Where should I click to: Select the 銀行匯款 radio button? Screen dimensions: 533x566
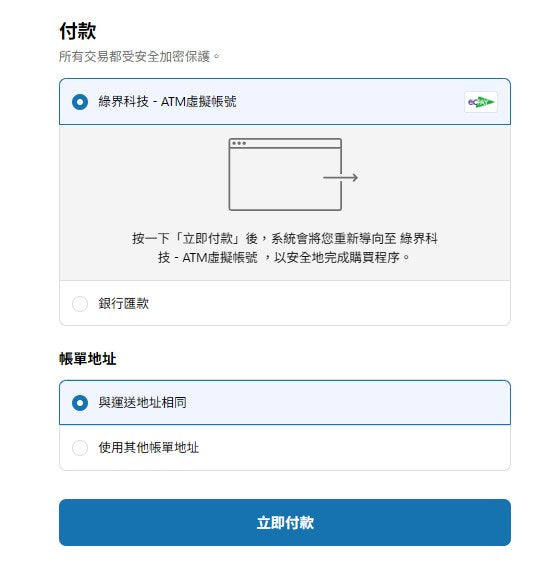(80, 304)
